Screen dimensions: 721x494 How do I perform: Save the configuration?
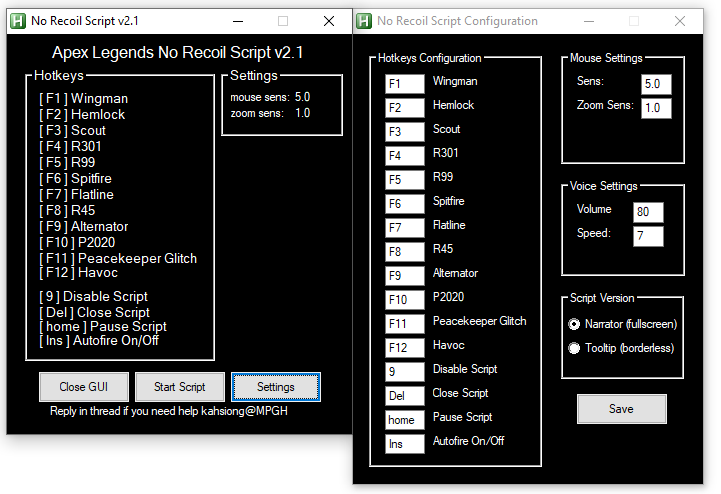point(622,409)
